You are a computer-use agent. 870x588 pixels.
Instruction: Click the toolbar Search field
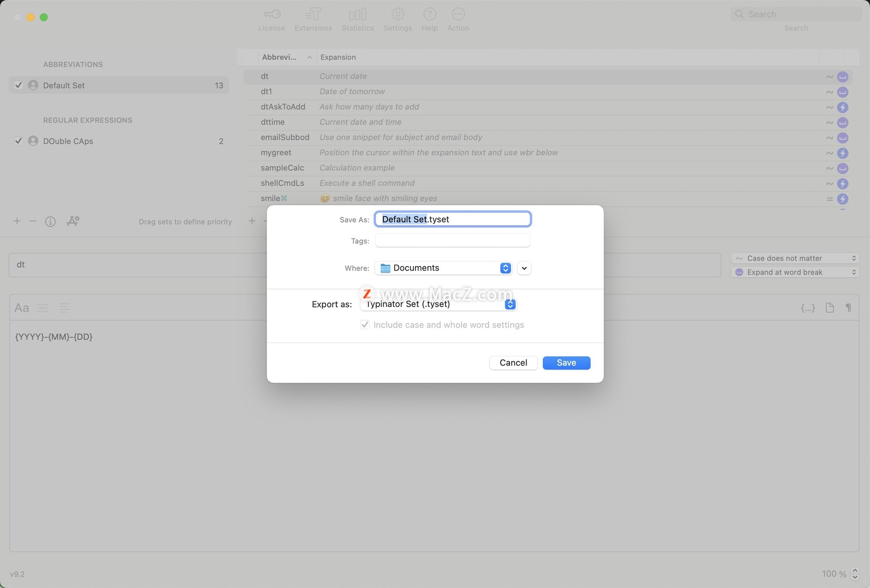(796, 14)
